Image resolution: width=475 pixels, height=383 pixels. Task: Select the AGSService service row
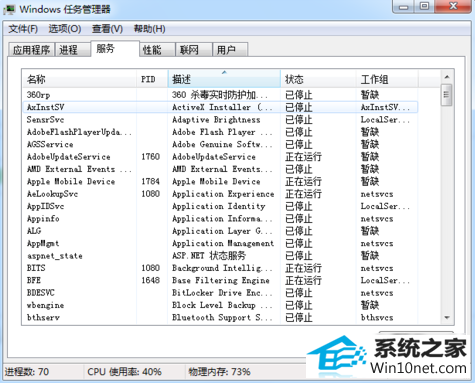pyautogui.click(x=220, y=144)
